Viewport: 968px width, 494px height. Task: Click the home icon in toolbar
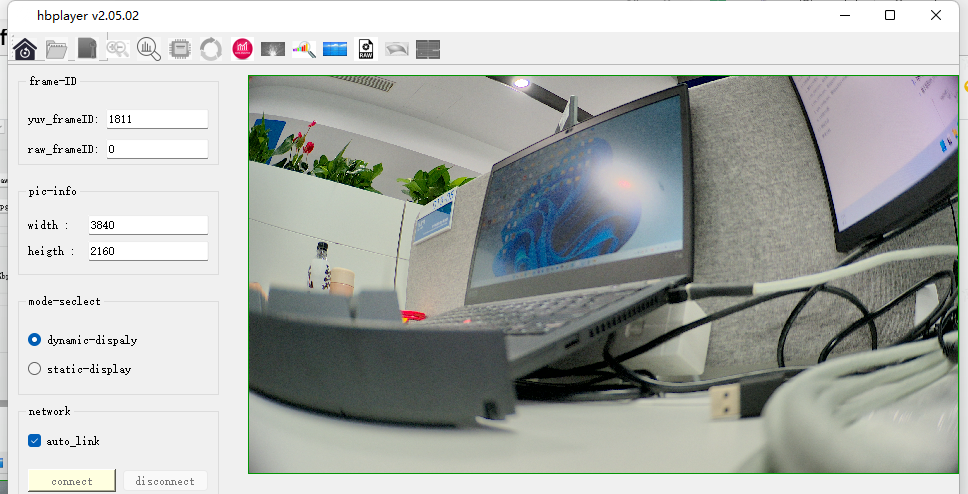pos(25,48)
